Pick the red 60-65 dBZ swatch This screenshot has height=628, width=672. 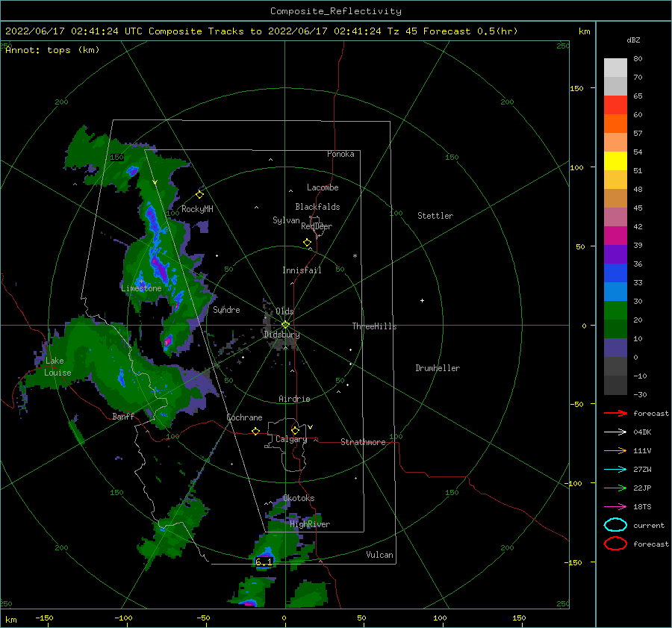pyautogui.click(x=615, y=105)
